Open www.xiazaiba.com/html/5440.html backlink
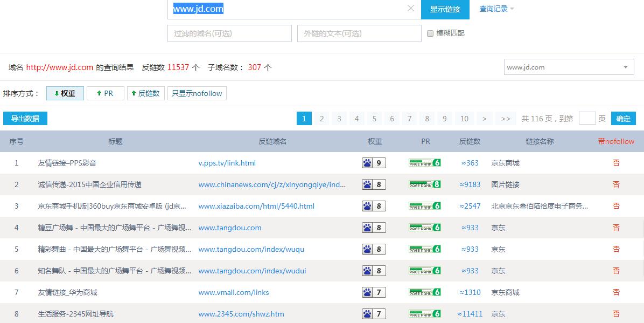Viewport: 644px width, 323px height. pyautogui.click(x=256, y=206)
